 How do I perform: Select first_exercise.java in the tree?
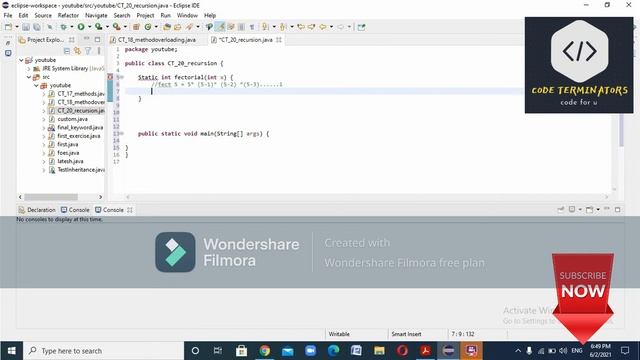pos(78,136)
